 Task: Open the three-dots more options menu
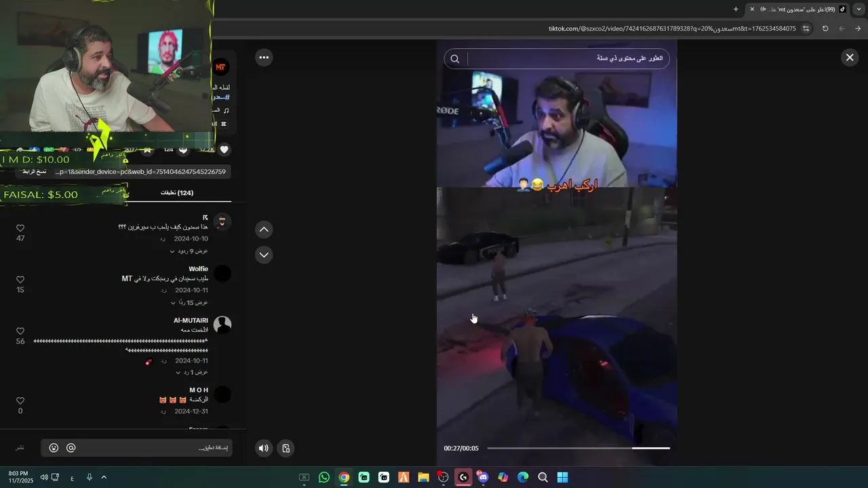(264, 58)
